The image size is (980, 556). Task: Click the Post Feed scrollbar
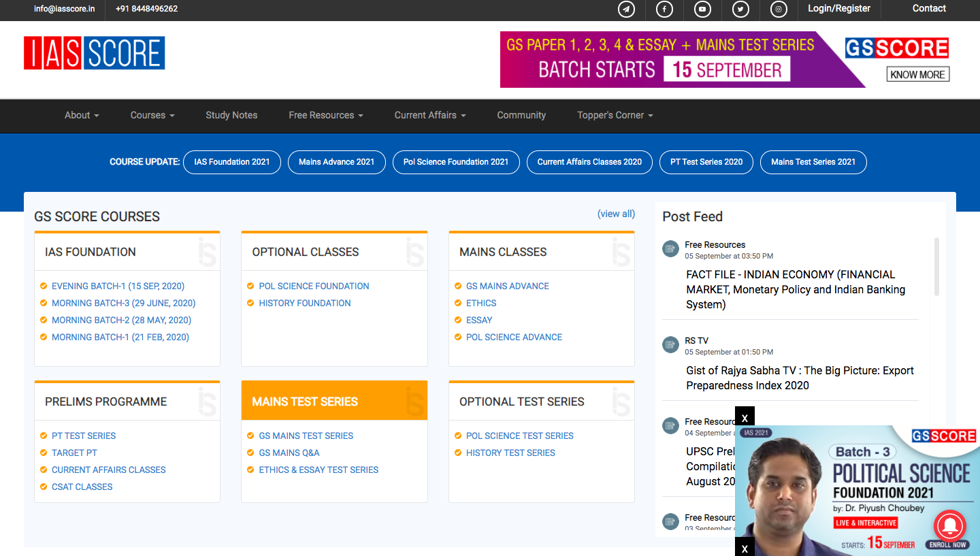click(937, 267)
